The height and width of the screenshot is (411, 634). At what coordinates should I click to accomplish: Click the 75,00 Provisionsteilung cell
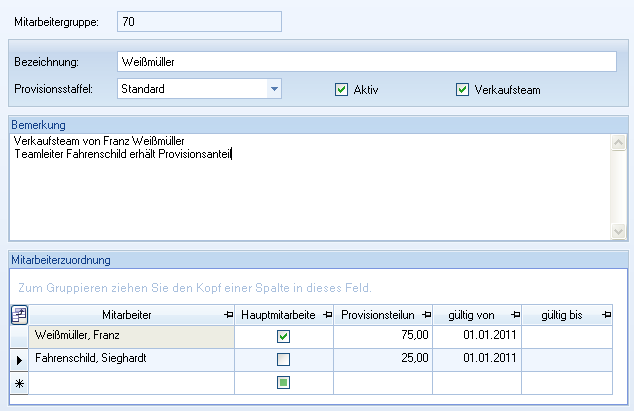(383, 337)
